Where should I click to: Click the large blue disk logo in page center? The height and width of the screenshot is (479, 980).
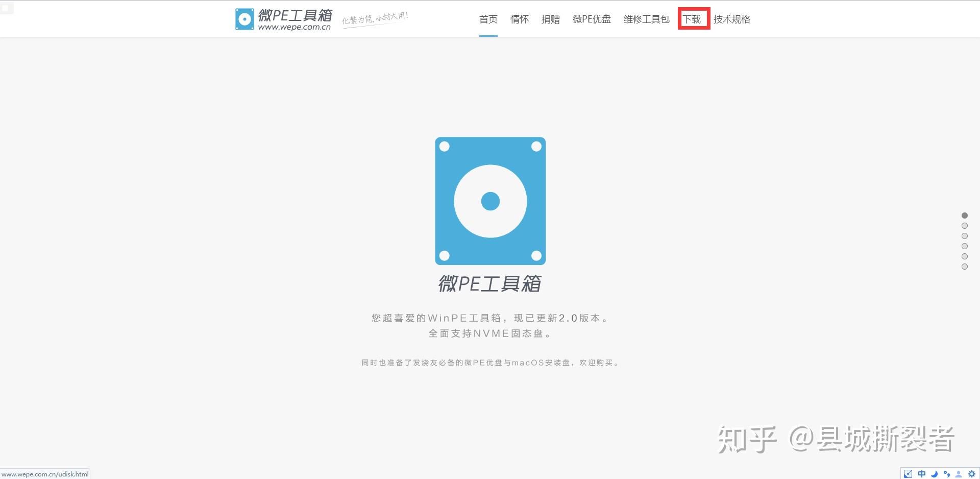[491, 201]
